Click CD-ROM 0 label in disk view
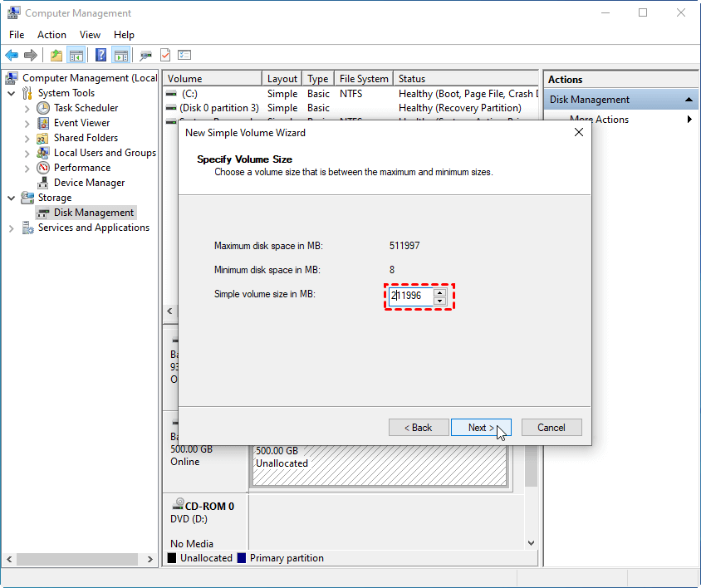 pyautogui.click(x=209, y=506)
